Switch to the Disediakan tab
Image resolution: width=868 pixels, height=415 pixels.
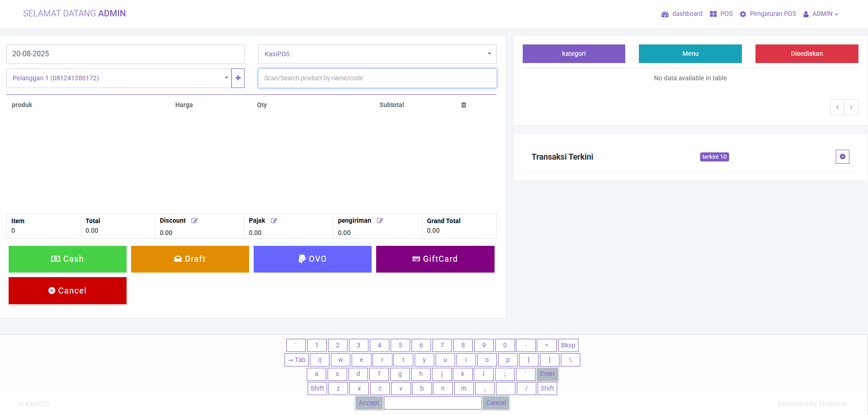pos(806,54)
